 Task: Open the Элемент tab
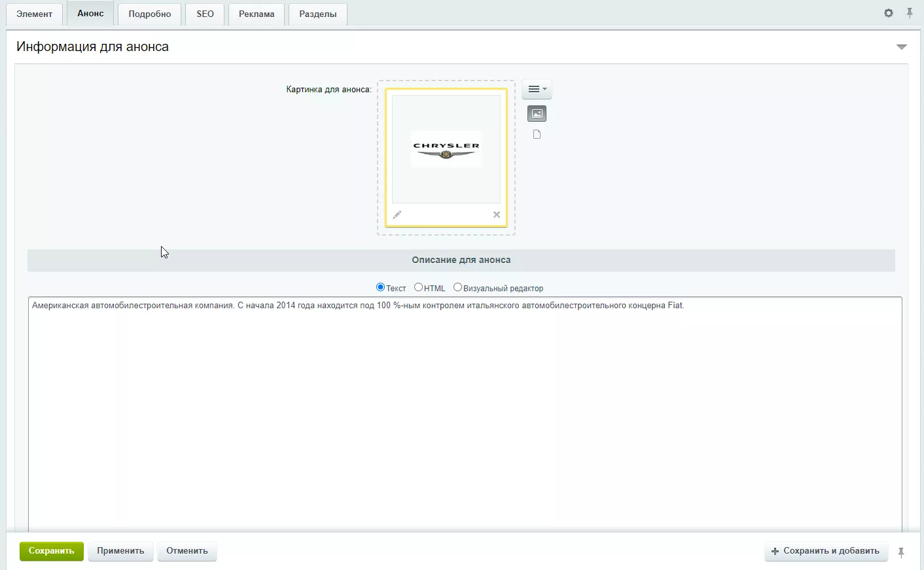[x=34, y=14]
